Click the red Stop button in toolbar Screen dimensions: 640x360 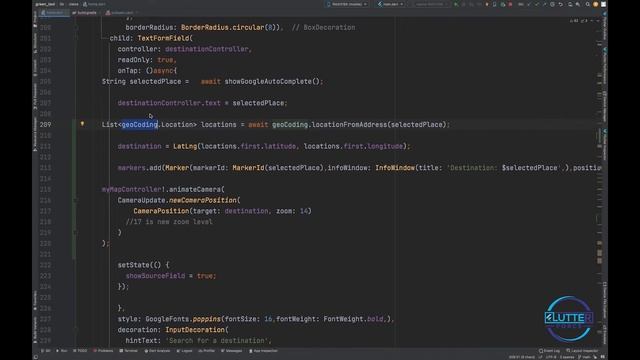tap(510, 4)
